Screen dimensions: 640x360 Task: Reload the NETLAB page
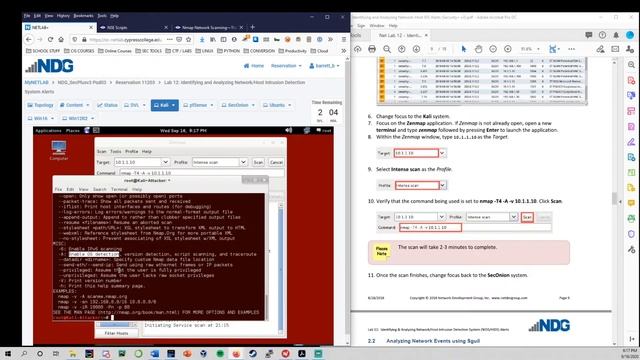50,40
